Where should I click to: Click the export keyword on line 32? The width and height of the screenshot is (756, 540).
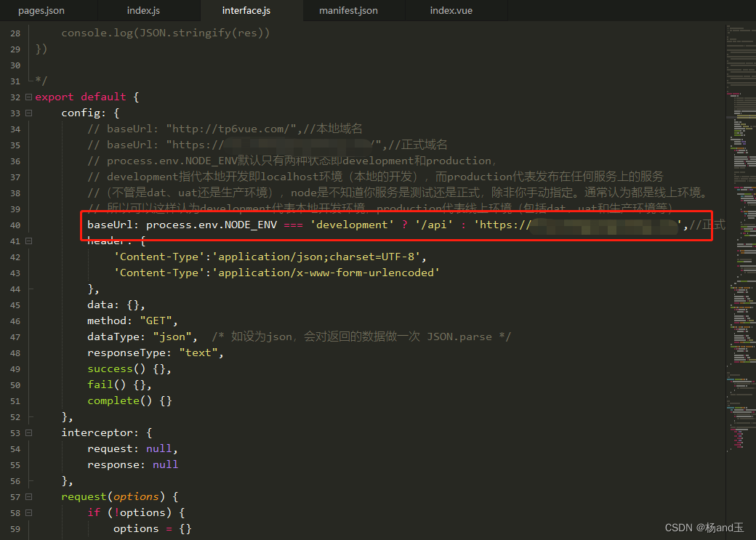point(55,97)
